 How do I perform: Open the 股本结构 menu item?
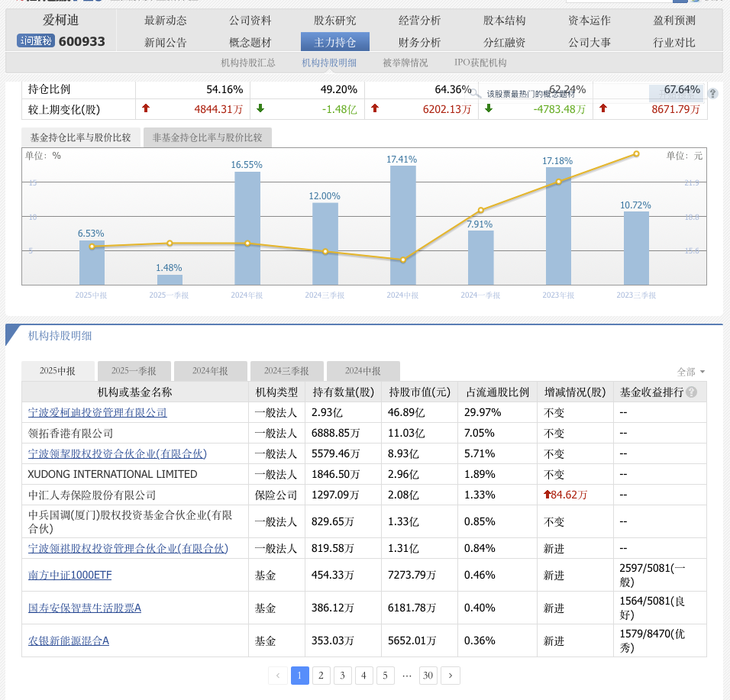[x=504, y=21]
